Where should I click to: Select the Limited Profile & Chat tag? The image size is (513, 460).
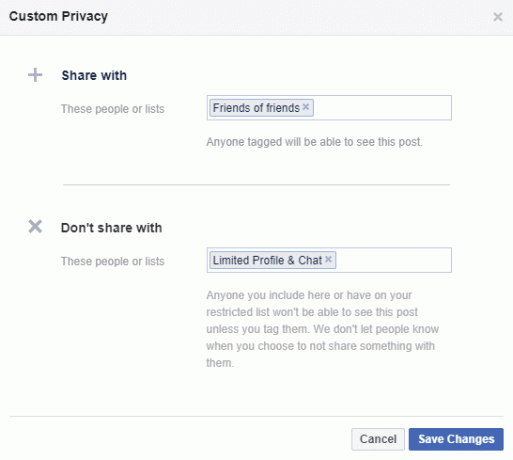[x=267, y=260]
